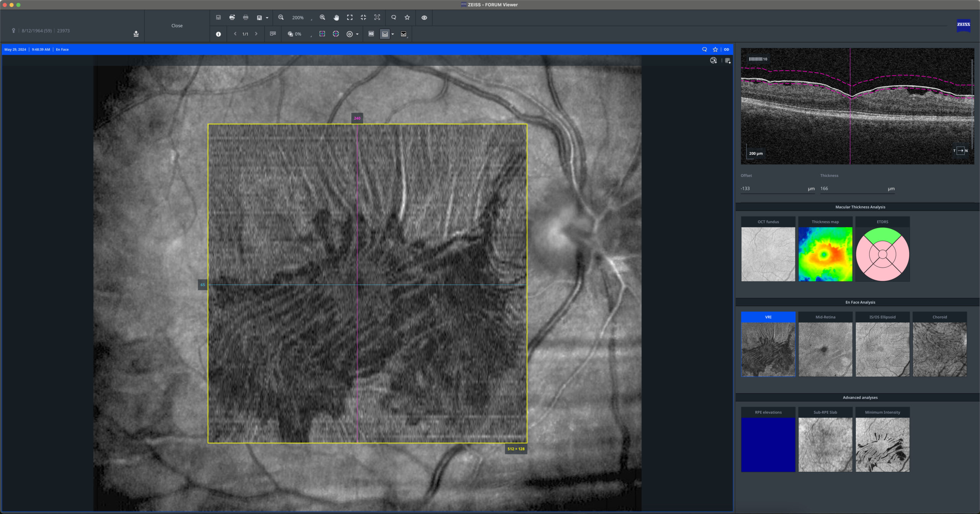Click the comment bubble in blue header
980x514 pixels.
point(704,49)
